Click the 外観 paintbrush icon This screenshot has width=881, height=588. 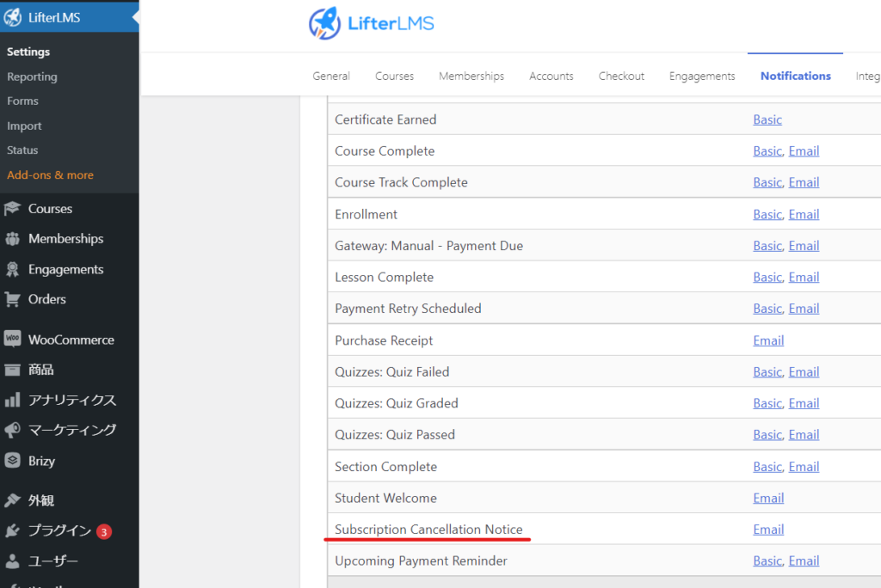(x=12, y=500)
